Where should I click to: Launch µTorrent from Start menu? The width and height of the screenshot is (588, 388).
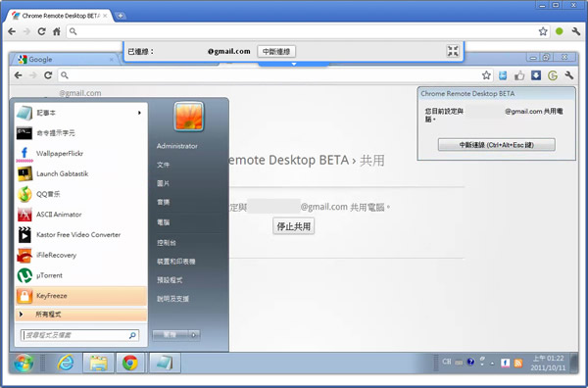(81, 275)
